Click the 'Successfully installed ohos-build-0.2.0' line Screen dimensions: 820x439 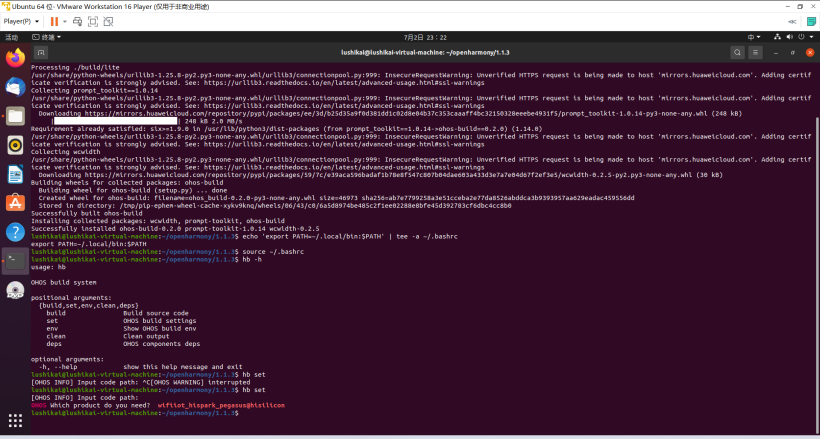(175, 229)
